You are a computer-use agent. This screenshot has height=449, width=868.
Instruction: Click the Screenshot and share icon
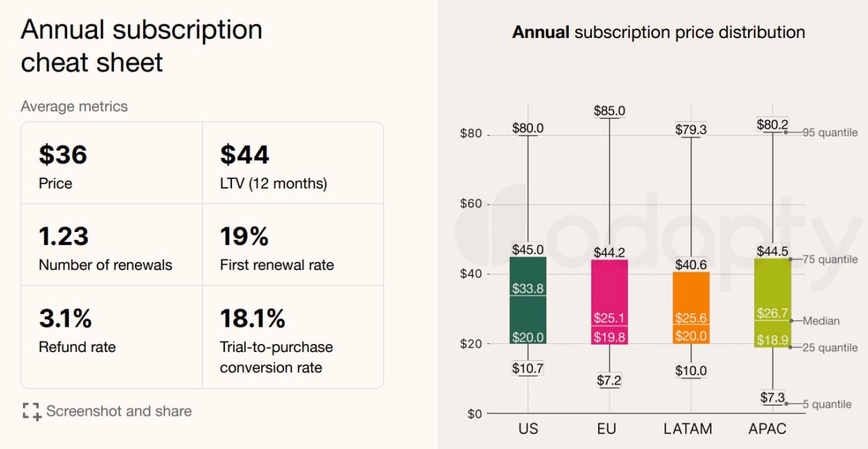coord(31,411)
